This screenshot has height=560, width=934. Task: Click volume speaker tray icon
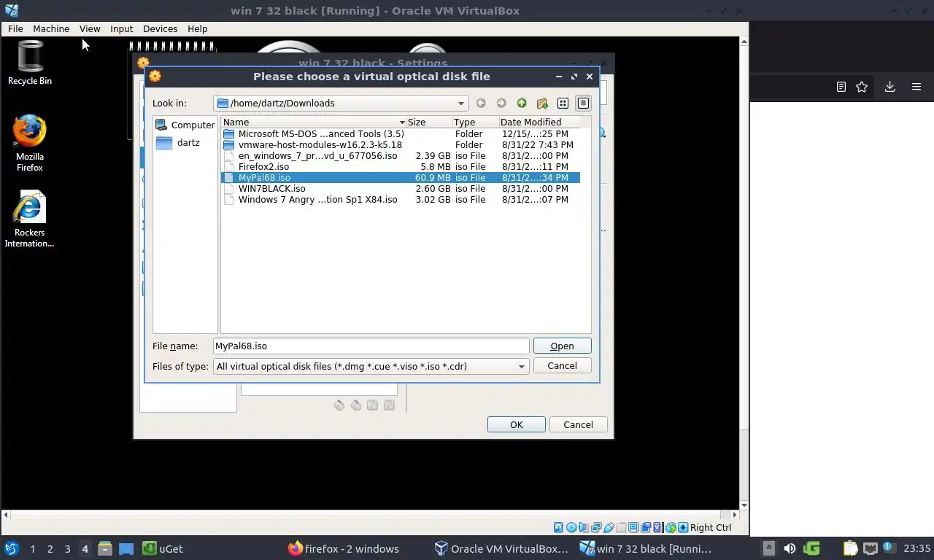(790, 548)
